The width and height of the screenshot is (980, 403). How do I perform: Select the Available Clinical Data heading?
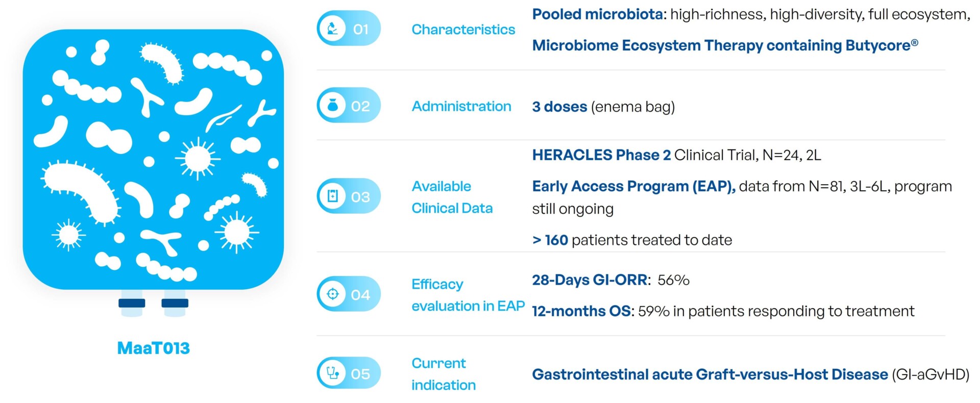(x=452, y=197)
